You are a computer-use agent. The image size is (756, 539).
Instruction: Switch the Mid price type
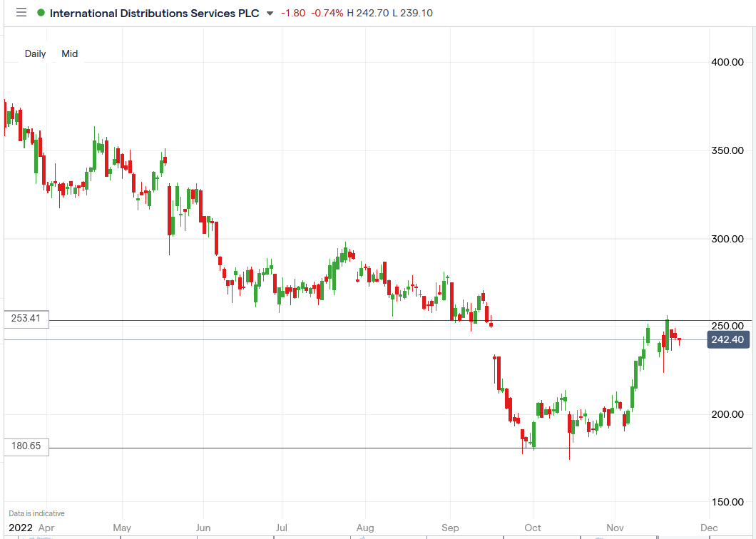(x=69, y=53)
